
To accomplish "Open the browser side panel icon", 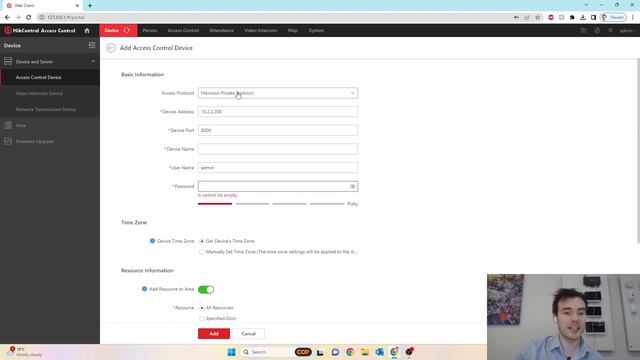I will pos(593,17).
